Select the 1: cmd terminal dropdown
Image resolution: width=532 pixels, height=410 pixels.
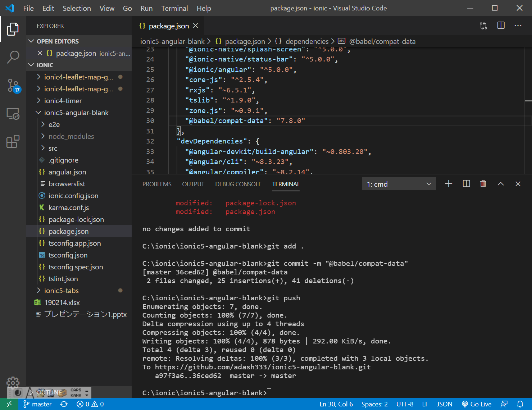[x=399, y=184]
